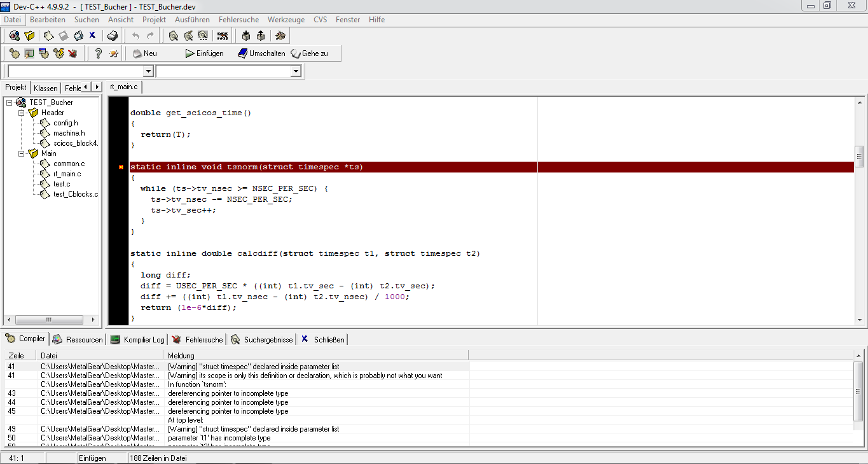868x464 pixels.
Task: Click the question mark Help icon
Action: [x=99, y=53]
